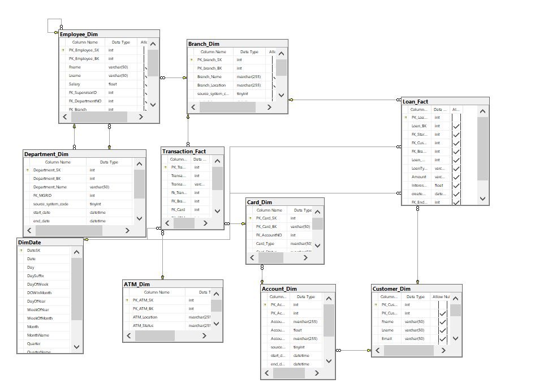
Task: Select the DimDate table title bar
Action: coord(50,242)
